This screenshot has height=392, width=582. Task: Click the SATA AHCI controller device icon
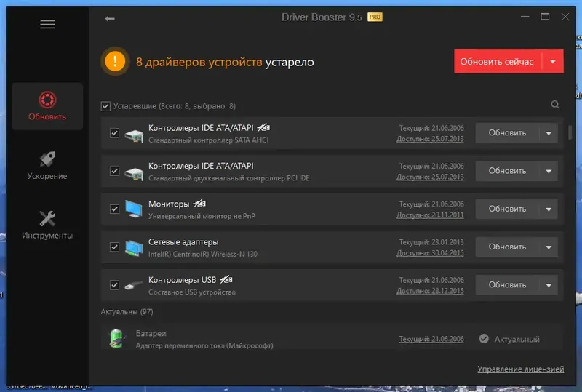(x=134, y=135)
